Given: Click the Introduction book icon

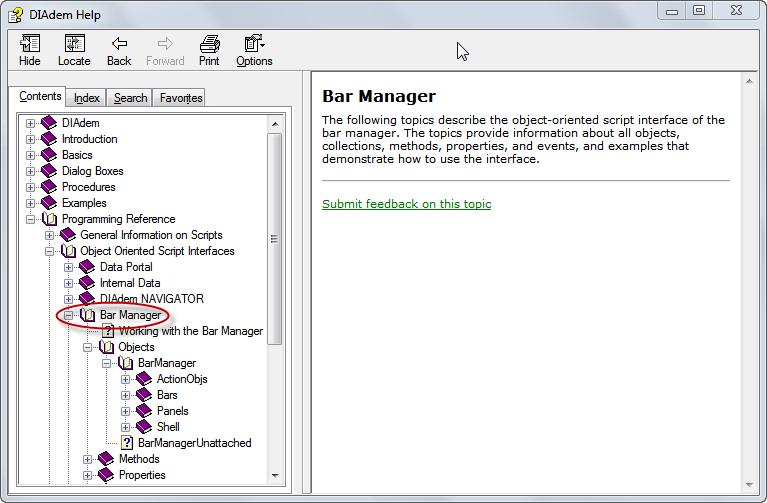Looking at the screenshot, I should point(49,139).
